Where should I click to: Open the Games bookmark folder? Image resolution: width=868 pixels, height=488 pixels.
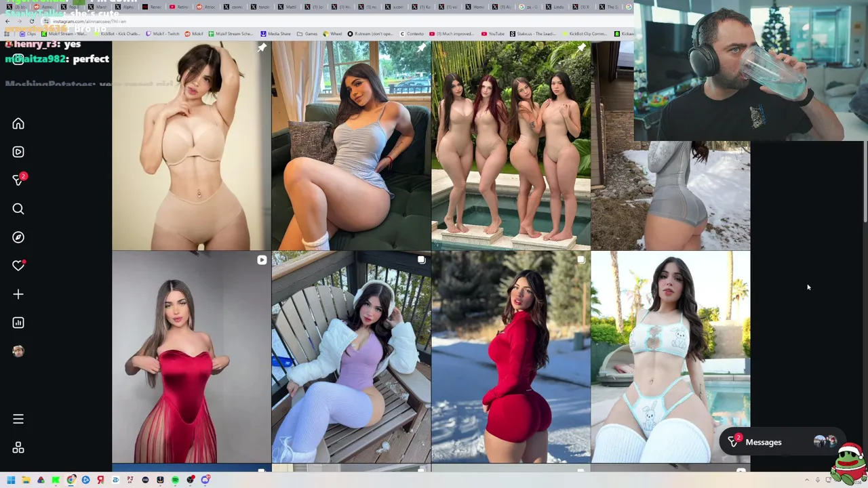pos(307,34)
